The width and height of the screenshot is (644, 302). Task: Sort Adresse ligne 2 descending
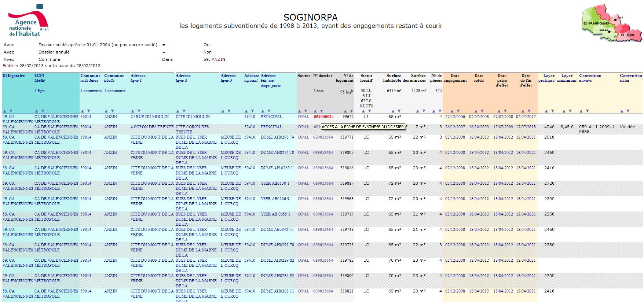tap(184, 111)
